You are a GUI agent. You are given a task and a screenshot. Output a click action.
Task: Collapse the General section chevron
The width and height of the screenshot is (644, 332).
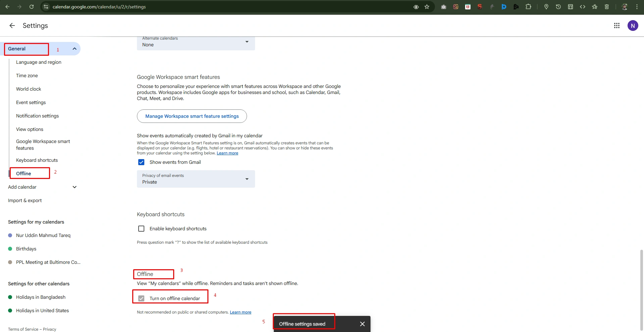pyautogui.click(x=75, y=49)
